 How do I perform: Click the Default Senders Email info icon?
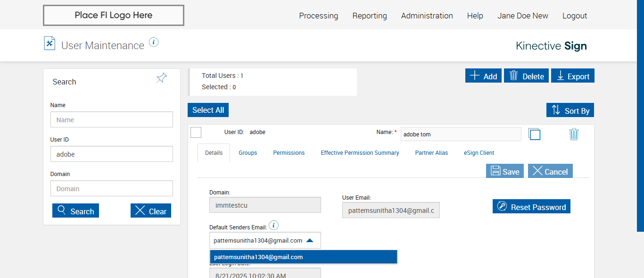pos(273,225)
